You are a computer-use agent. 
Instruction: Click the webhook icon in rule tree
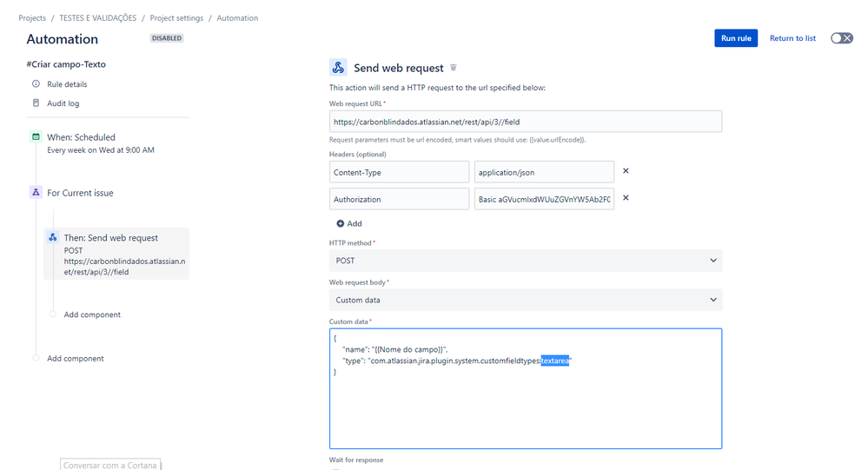point(53,237)
